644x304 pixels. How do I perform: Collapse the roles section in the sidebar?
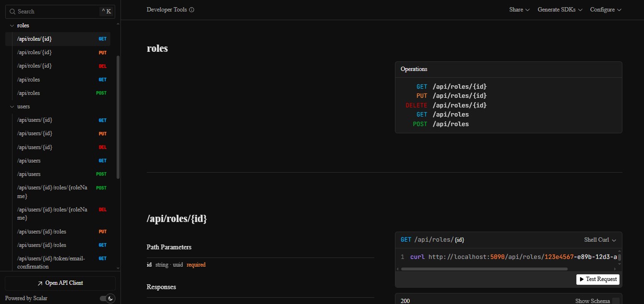pos(12,25)
